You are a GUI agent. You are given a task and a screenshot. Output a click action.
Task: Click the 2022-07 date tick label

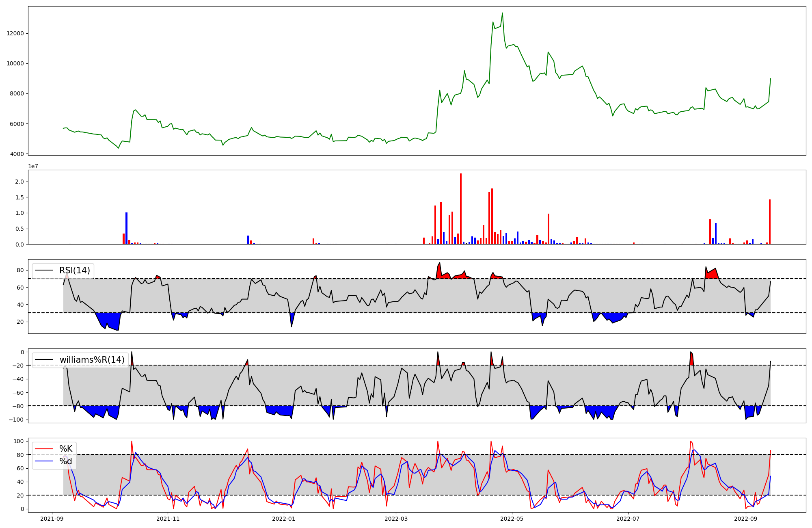tap(628, 519)
